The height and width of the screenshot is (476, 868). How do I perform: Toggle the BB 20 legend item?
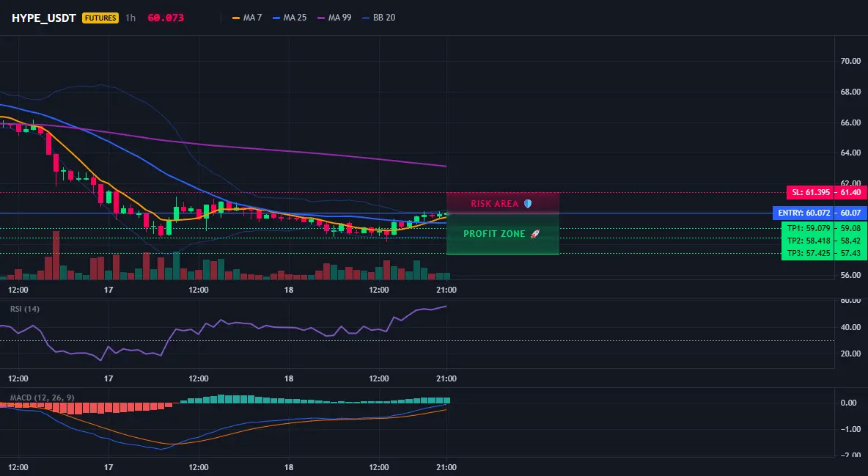[x=378, y=18]
